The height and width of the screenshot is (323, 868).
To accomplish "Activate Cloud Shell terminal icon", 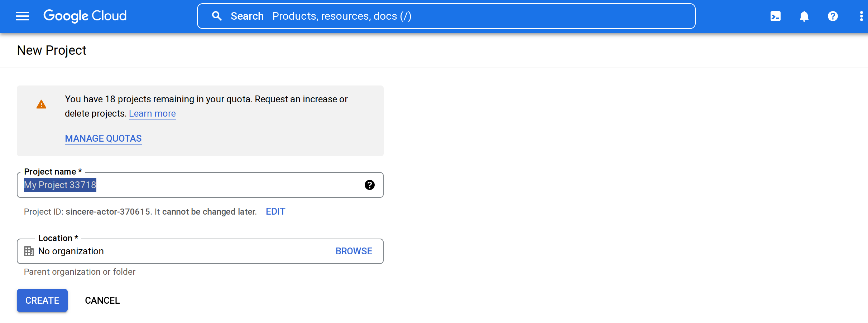I will pyautogui.click(x=775, y=16).
